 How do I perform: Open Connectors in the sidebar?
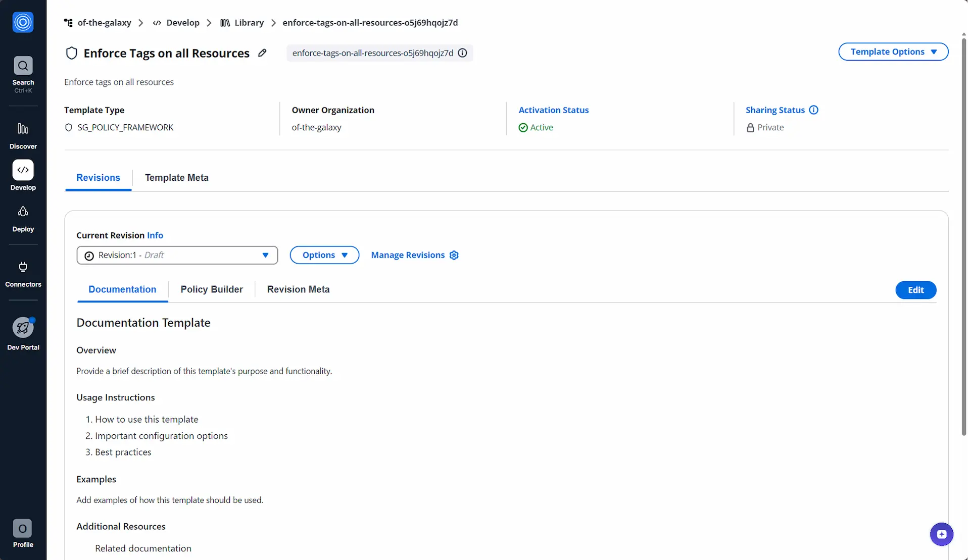[23, 267]
